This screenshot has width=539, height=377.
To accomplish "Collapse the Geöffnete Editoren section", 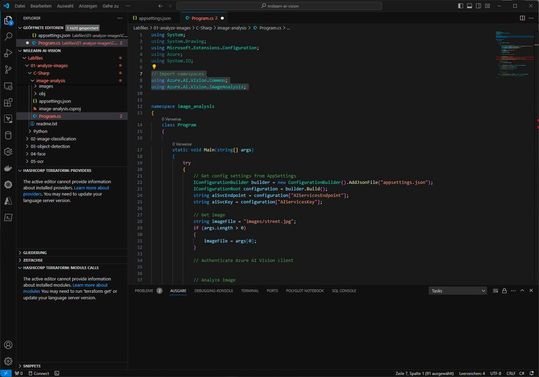I will 43,28.
